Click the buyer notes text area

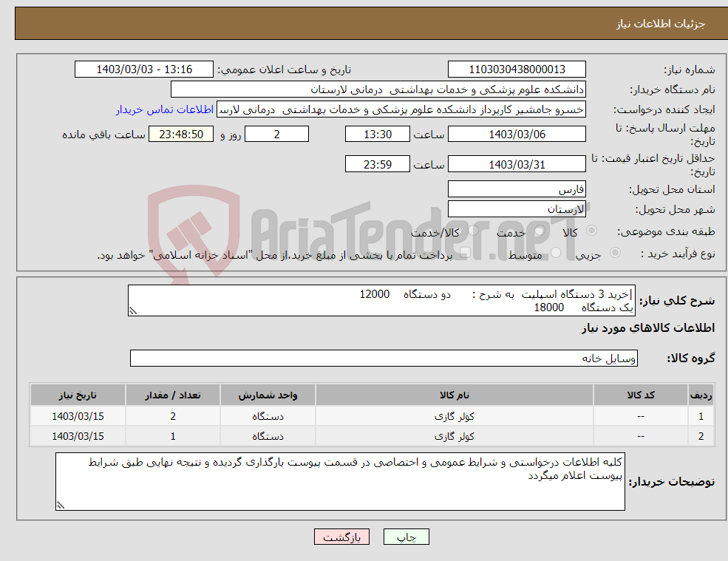tap(340, 482)
